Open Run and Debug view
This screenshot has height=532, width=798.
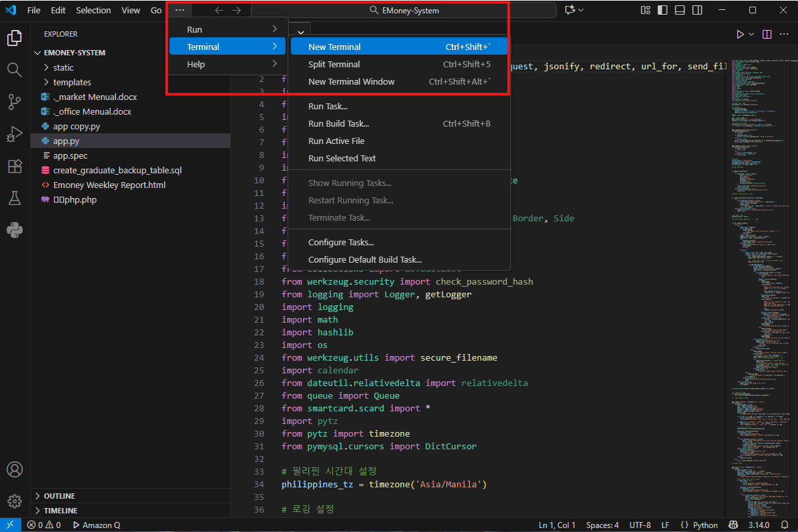[15, 134]
